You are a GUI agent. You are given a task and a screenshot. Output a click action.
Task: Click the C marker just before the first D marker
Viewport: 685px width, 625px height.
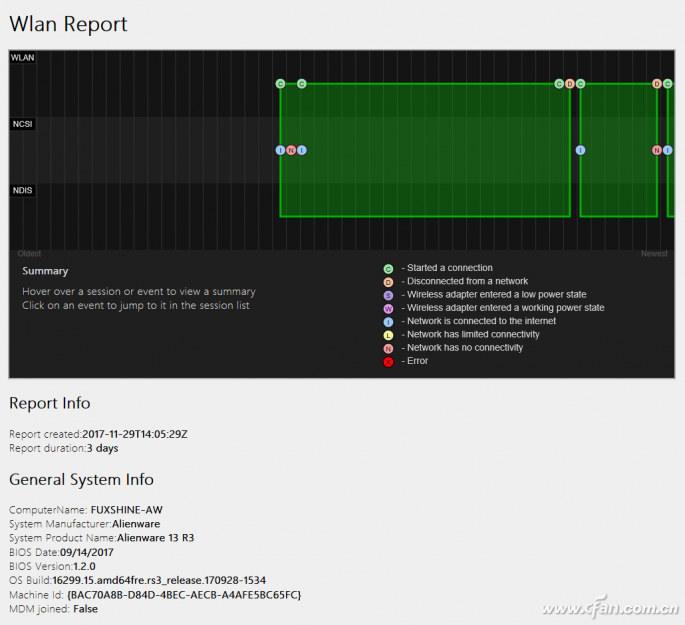click(559, 83)
